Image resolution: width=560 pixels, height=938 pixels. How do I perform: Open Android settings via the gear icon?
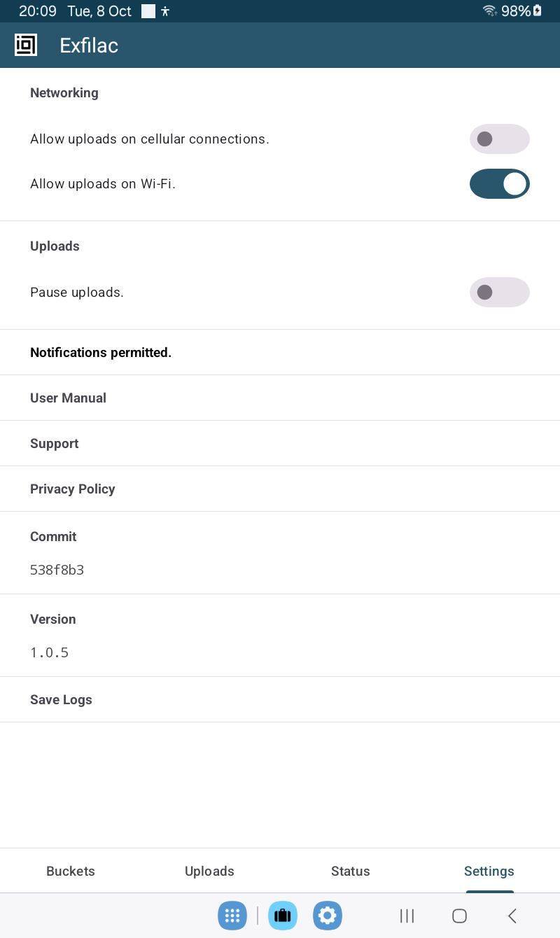tap(327, 916)
